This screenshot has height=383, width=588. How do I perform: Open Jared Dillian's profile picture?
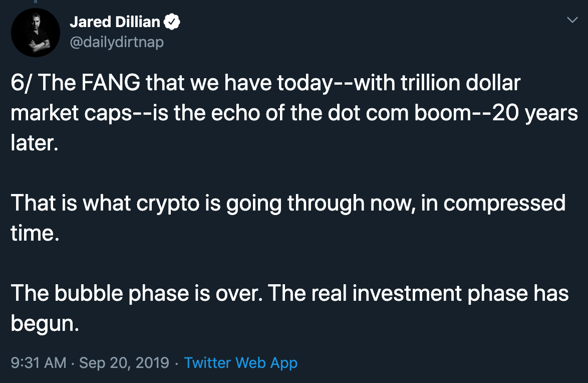(x=36, y=33)
